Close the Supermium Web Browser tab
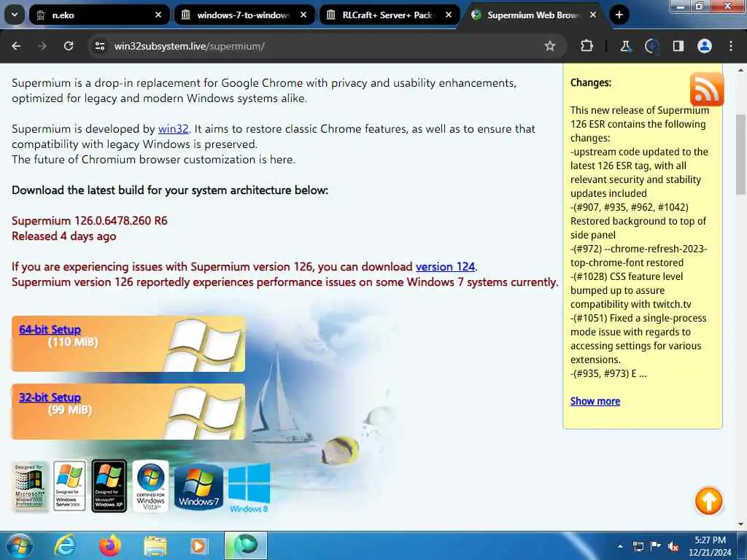Image resolution: width=747 pixels, height=560 pixels. [x=593, y=15]
